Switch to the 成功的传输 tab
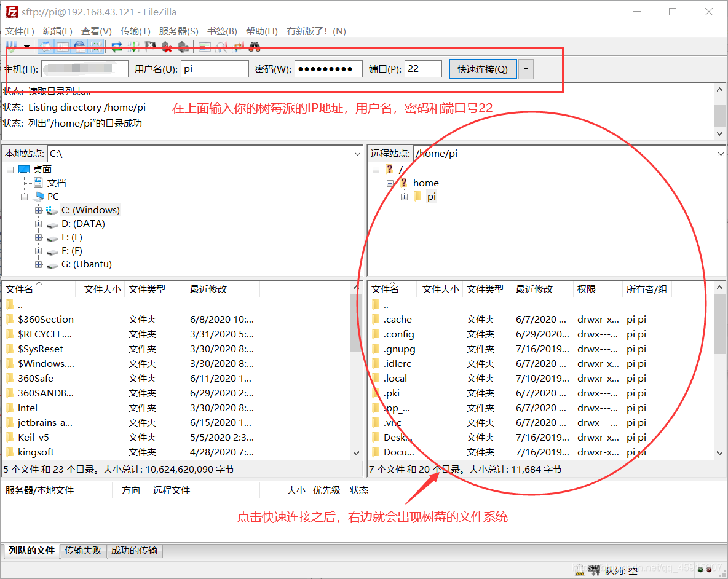This screenshot has height=579, width=728. (x=135, y=551)
